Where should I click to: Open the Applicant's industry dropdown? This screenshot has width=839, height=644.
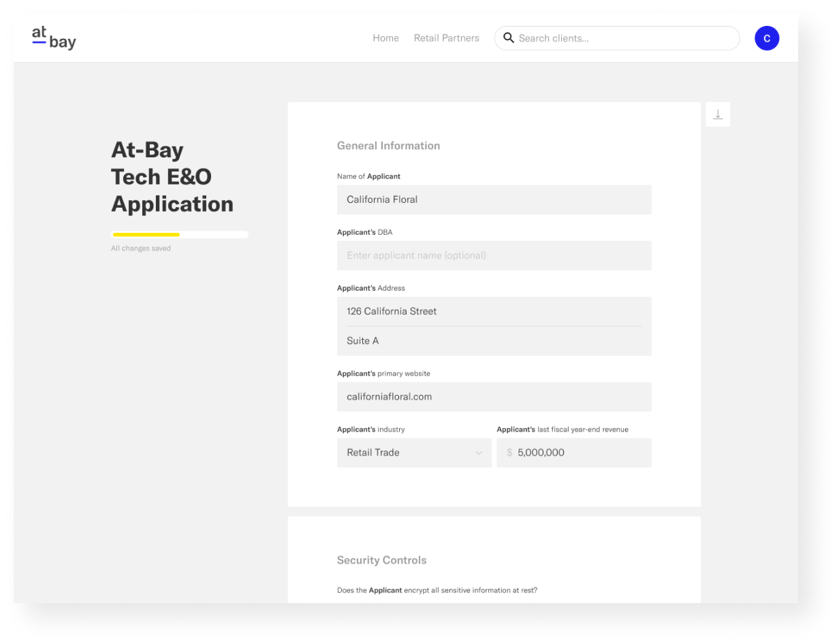[414, 453]
